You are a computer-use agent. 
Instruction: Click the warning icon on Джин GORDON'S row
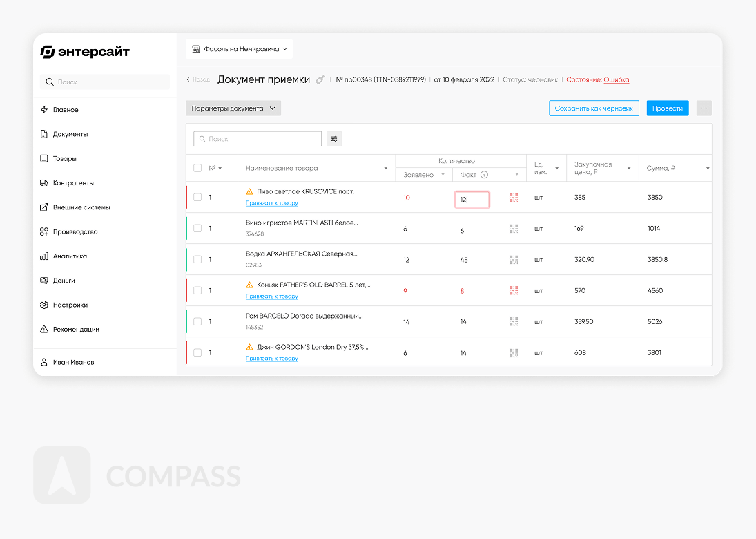[250, 347]
